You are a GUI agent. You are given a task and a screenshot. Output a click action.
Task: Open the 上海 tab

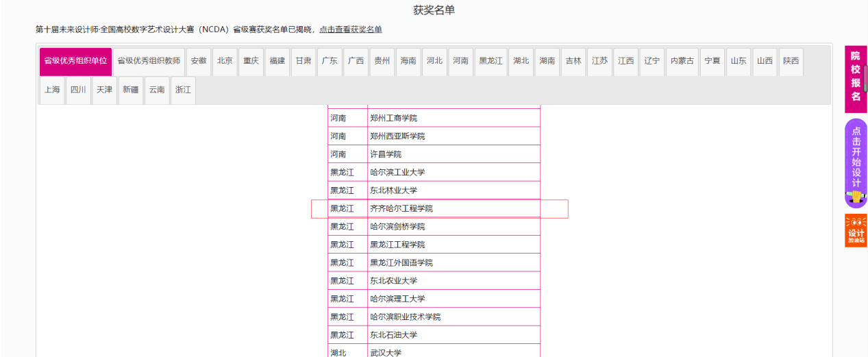(52, 90)
